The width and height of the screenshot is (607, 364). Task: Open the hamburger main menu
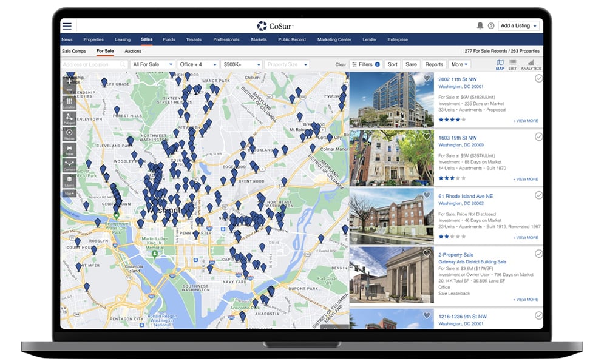tap(67, 26)
